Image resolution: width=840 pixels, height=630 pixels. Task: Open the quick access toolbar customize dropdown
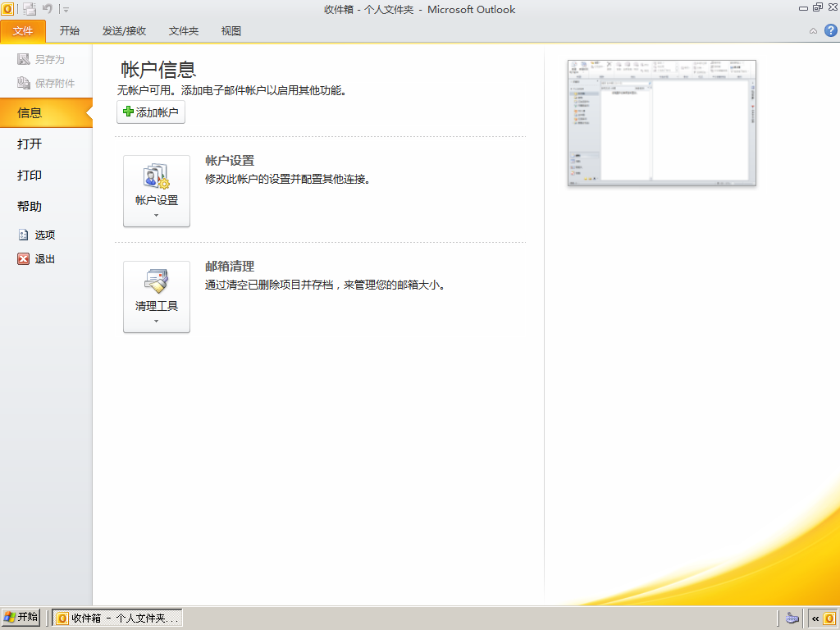tap(66, 10)
